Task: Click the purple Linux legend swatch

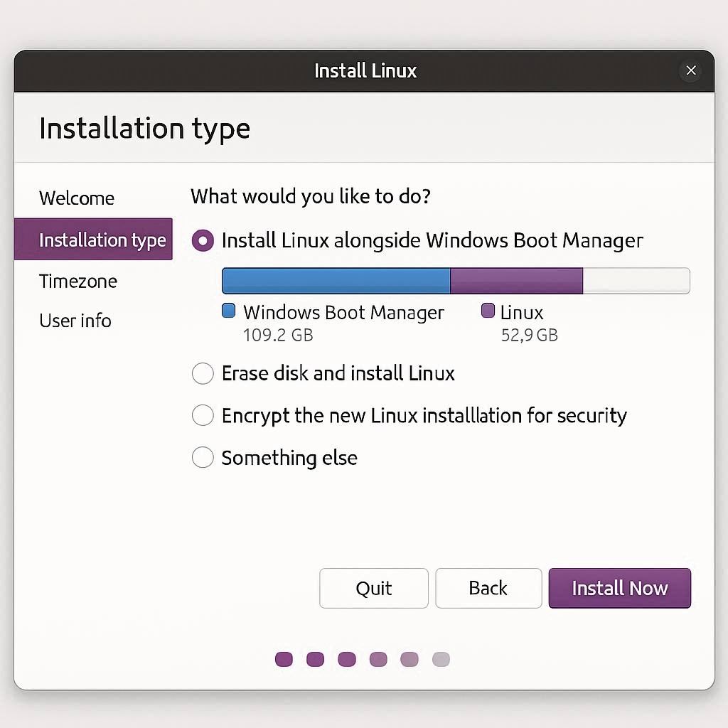Action: pyautogui.click(x=488, y=311)
